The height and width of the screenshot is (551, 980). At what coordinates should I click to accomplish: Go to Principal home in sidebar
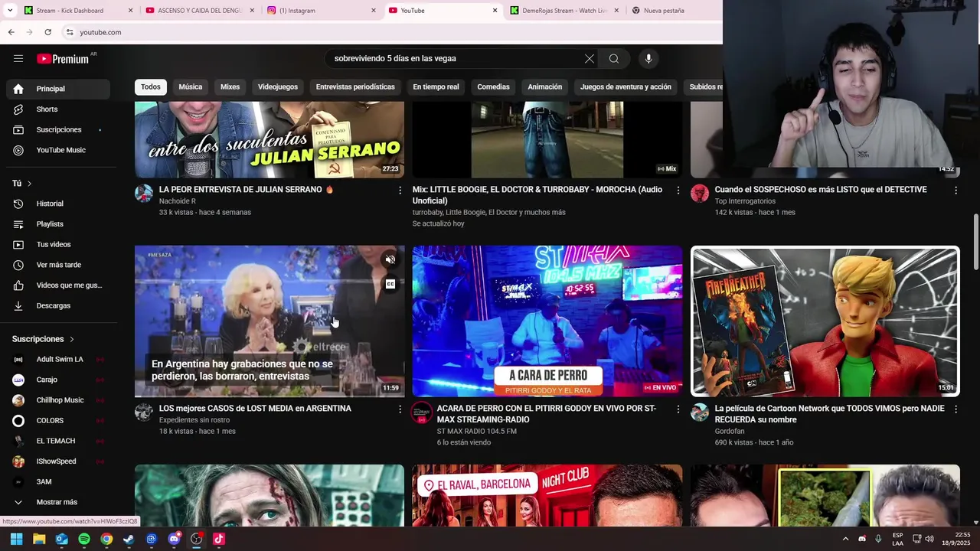(x=58, y=89)
